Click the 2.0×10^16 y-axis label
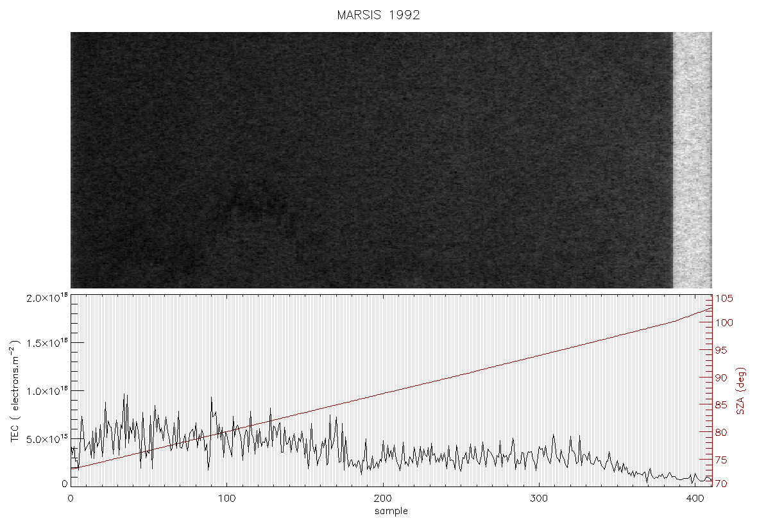 pyautogui.click(x=47, y=297)
